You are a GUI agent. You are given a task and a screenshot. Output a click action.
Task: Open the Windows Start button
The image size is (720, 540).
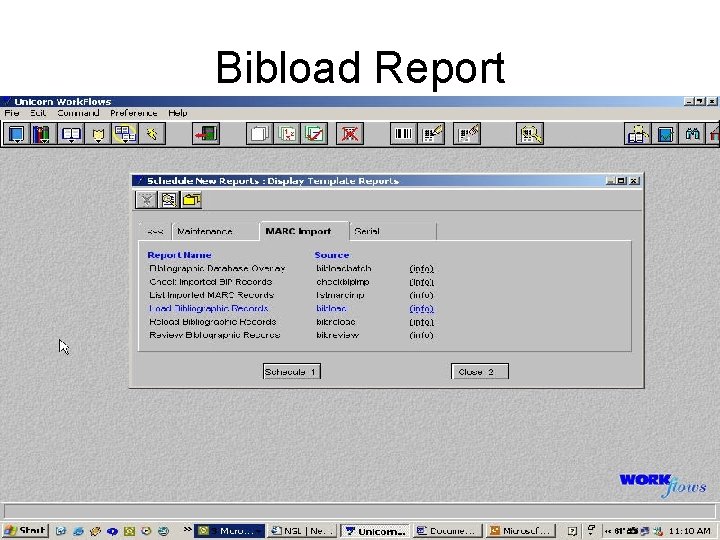25,531
